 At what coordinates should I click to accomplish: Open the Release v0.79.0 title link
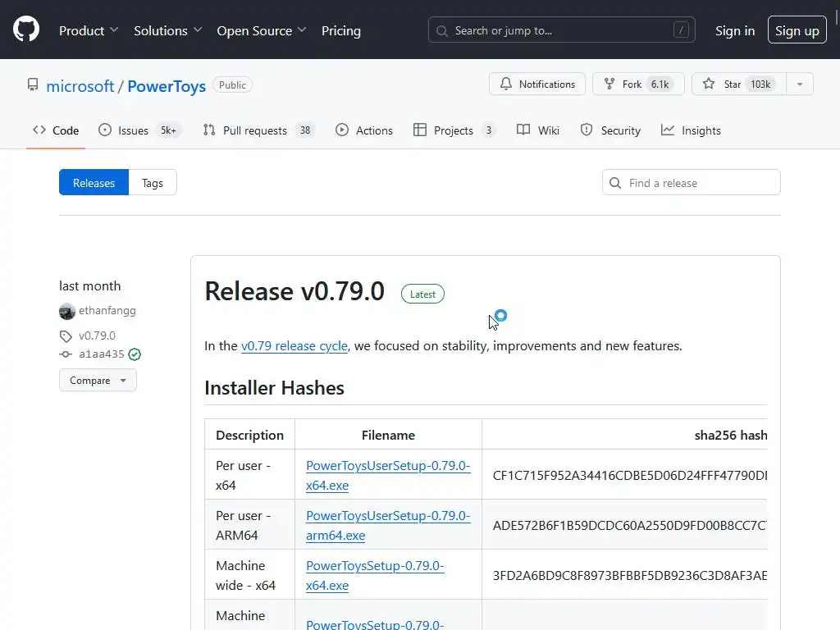294,291
